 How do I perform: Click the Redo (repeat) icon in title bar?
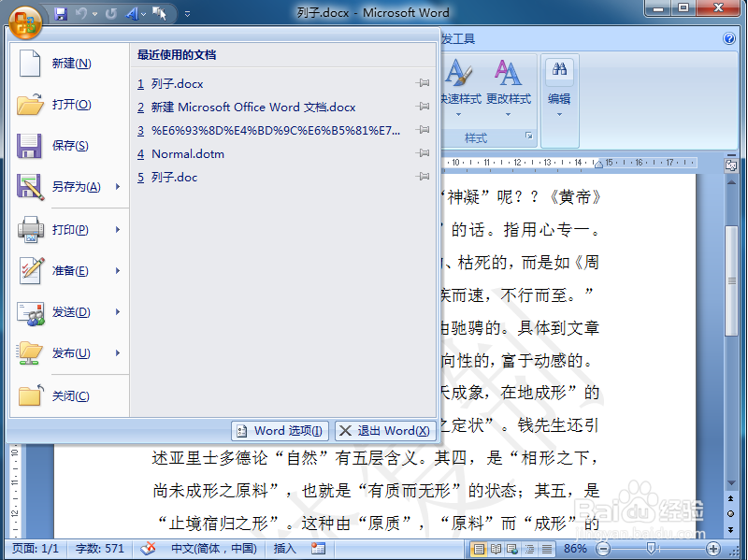(110, 14)
